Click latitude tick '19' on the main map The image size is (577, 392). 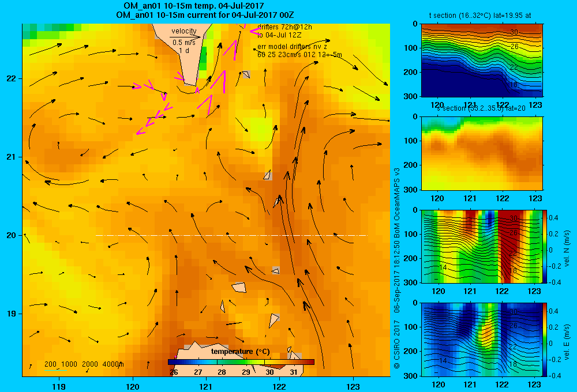tap(11, 314)
